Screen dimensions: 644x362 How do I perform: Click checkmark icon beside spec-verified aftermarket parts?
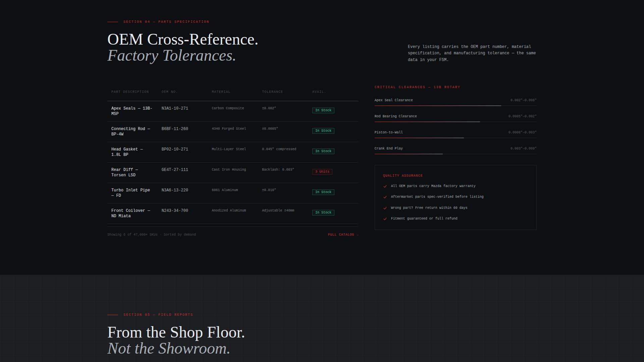pos(385,197)
